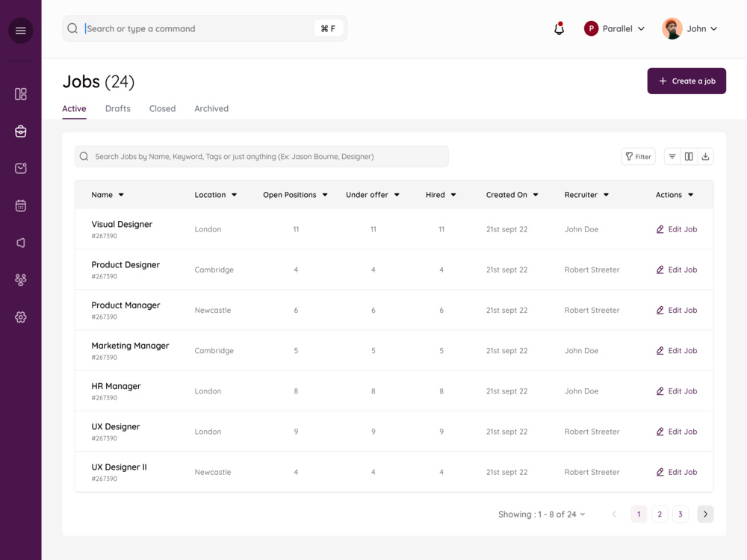Open the Showing 1 - 8 of 24 dropdown
The width and height of the screenshot is (747, 560).
542,514
